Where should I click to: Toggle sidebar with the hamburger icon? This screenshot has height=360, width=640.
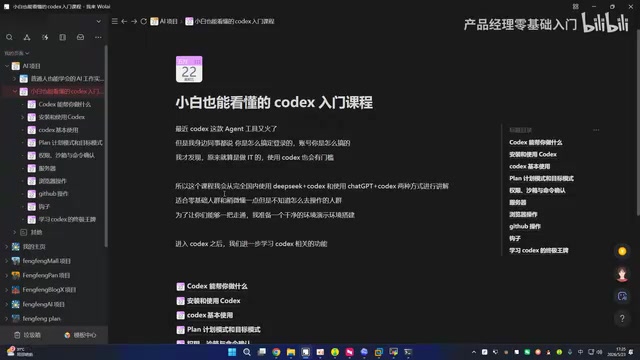115,21
